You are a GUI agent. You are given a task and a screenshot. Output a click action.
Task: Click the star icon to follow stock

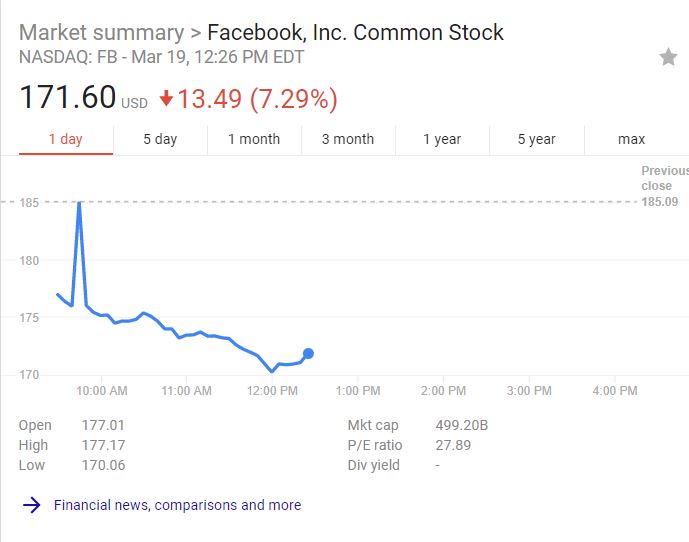click(668, 57)
